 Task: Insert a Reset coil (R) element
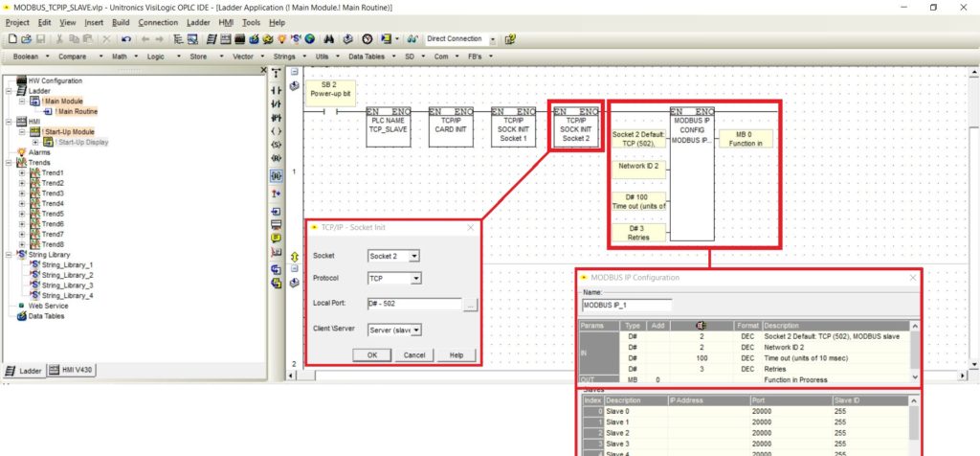pos(277,158)
